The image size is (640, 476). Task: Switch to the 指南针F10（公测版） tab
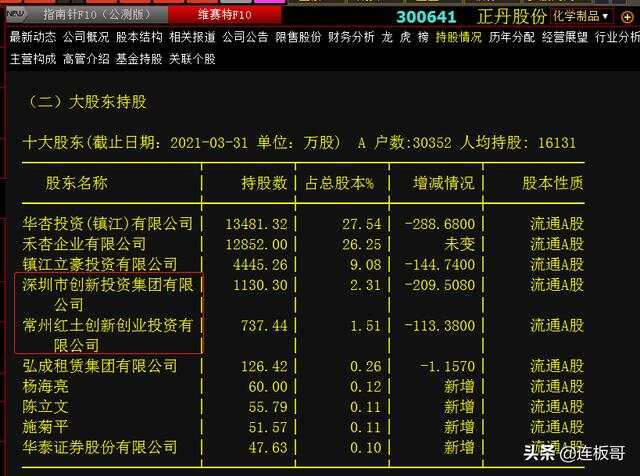coord(97,15)
